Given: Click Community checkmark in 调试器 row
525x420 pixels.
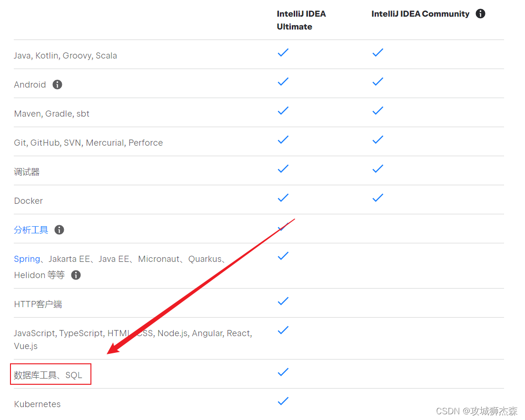Looking at the screenshot, I should [x=377, y=169].
